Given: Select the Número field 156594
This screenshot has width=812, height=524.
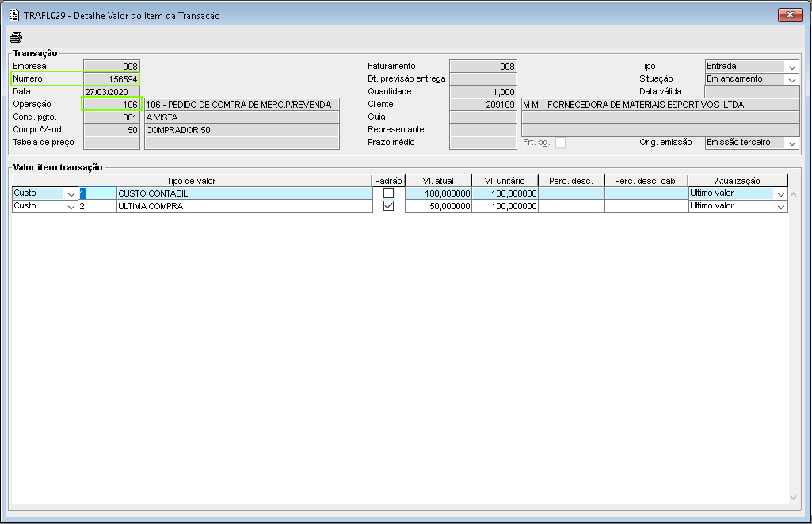Looking at the screenshot, I should tap(112, 79).
